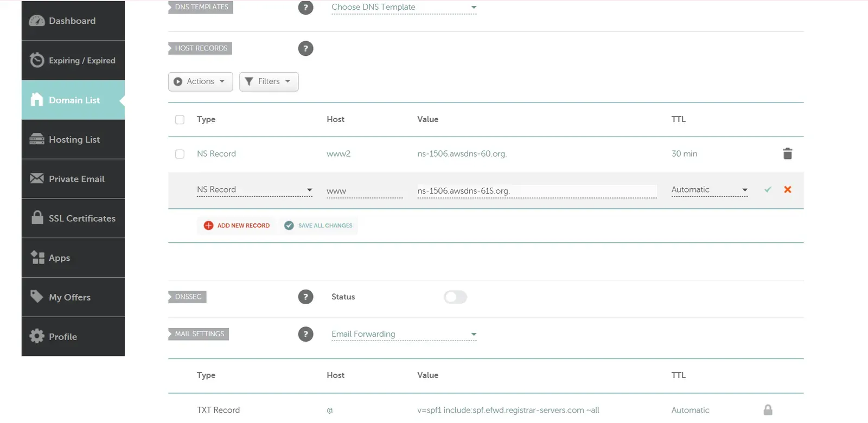This screenshot has height=423, width=868.
Task: Open help for DNSSEC
Action: coord(306,297)
